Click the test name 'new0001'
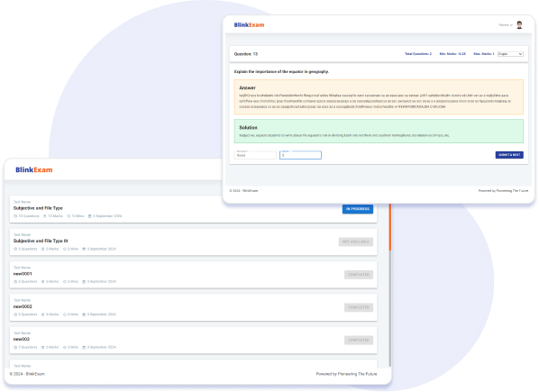 coord(23,274)
